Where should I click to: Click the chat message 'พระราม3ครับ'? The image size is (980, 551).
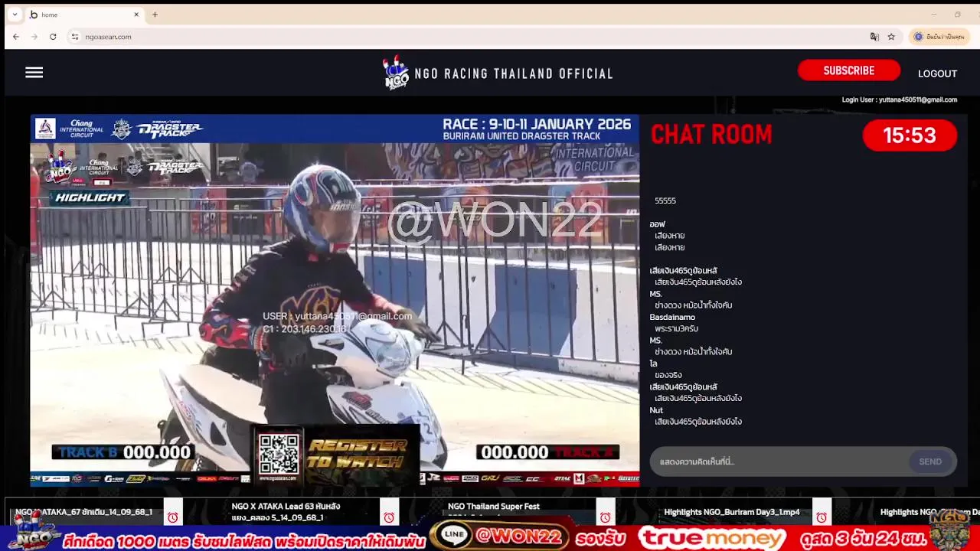point(676,328)
